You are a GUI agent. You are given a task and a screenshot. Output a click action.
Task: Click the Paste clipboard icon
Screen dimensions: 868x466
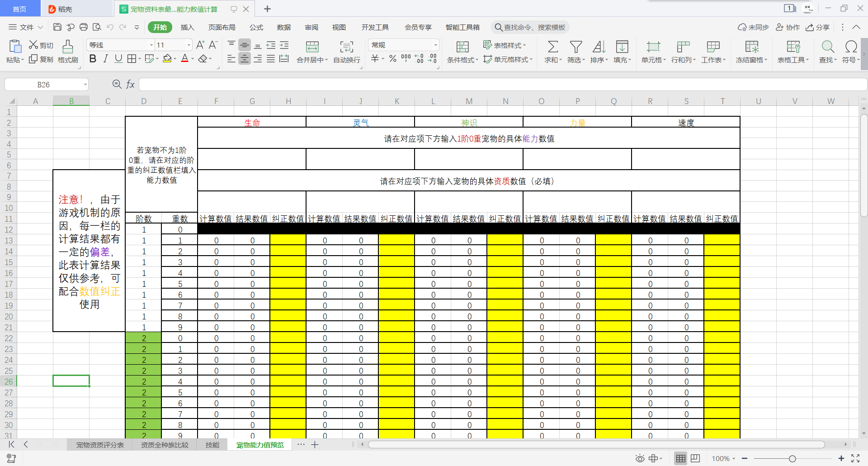pos(15,46)
